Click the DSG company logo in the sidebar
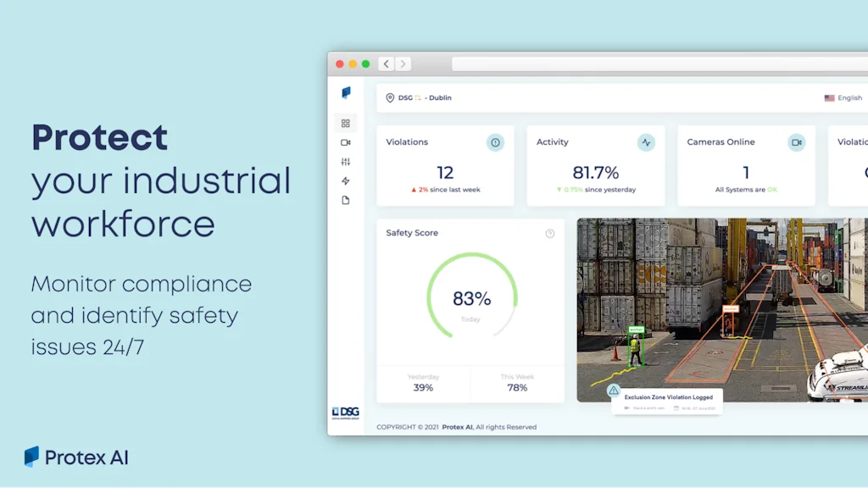Screen dimensions: 868x488 [346, 413]
